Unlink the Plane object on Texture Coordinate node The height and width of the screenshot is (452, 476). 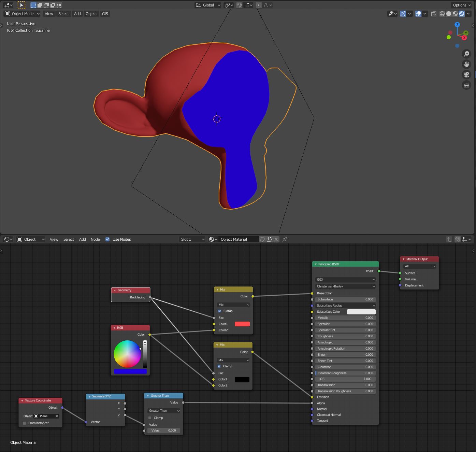pyautogui.click(x=57, y=416)
